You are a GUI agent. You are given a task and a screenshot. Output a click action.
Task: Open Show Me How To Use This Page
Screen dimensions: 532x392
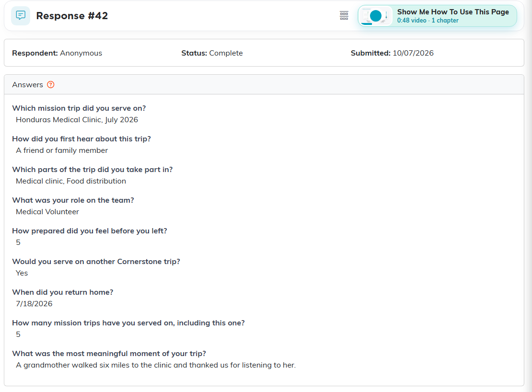(x=437, y=16)
